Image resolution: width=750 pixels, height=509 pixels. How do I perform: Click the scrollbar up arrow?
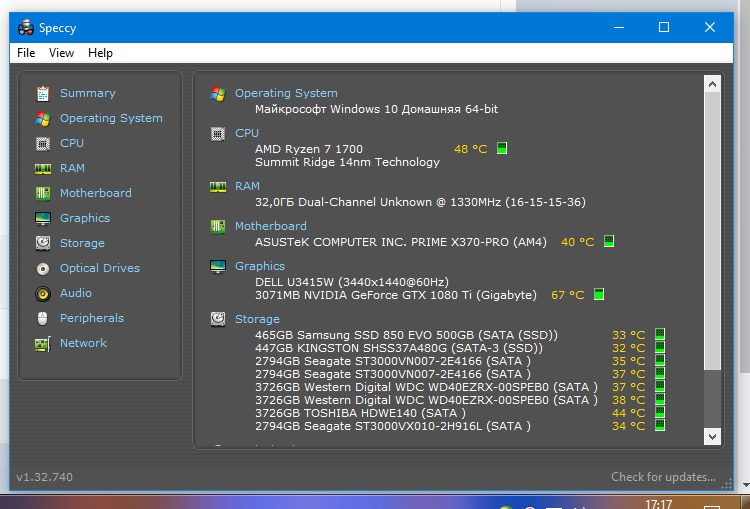pos(712,84)
